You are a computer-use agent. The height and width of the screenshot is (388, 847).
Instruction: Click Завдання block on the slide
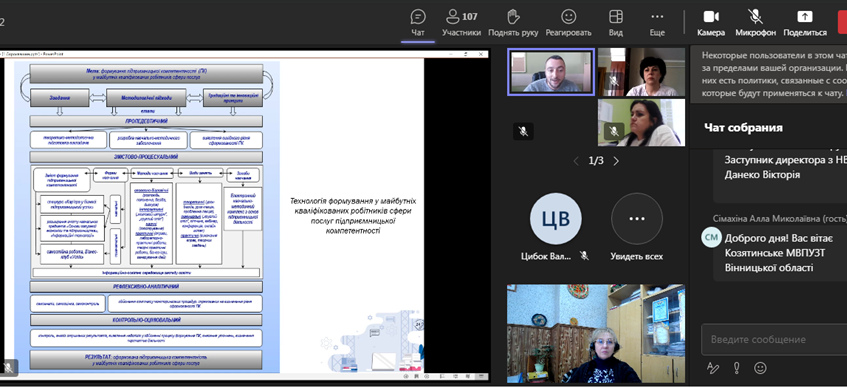tap(60, 98)
